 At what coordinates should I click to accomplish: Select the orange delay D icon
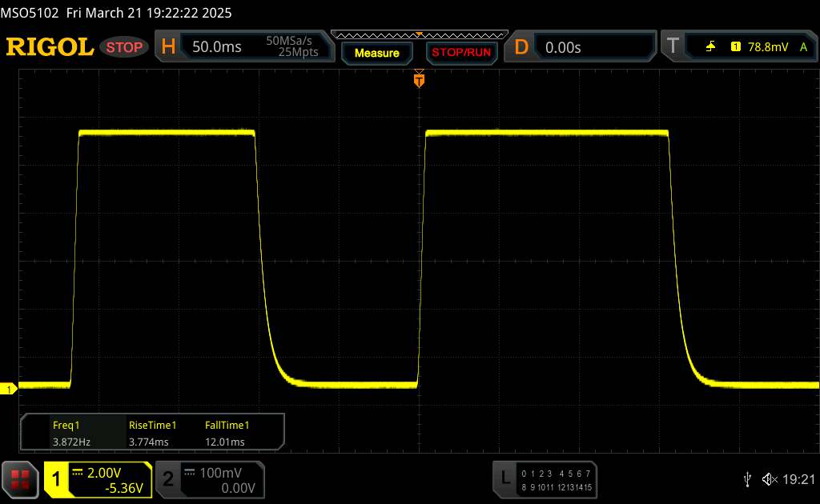(x=521, y=47)
